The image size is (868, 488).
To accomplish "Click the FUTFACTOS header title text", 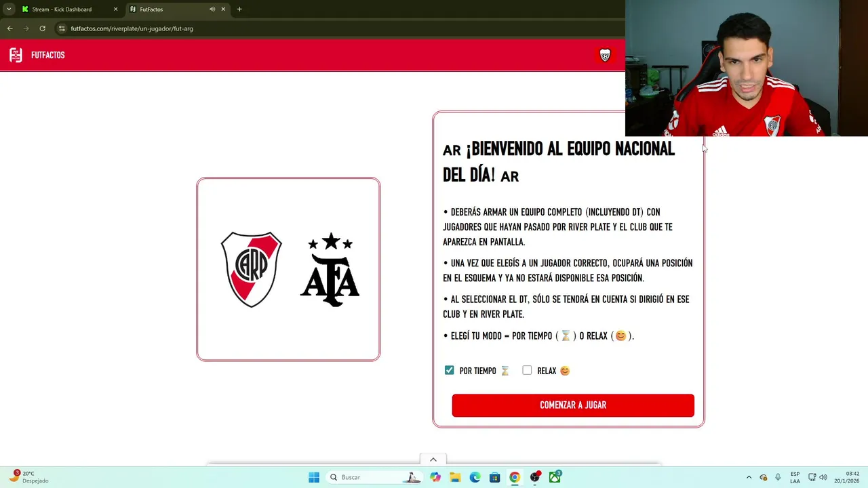I will (x=48, y=55).
